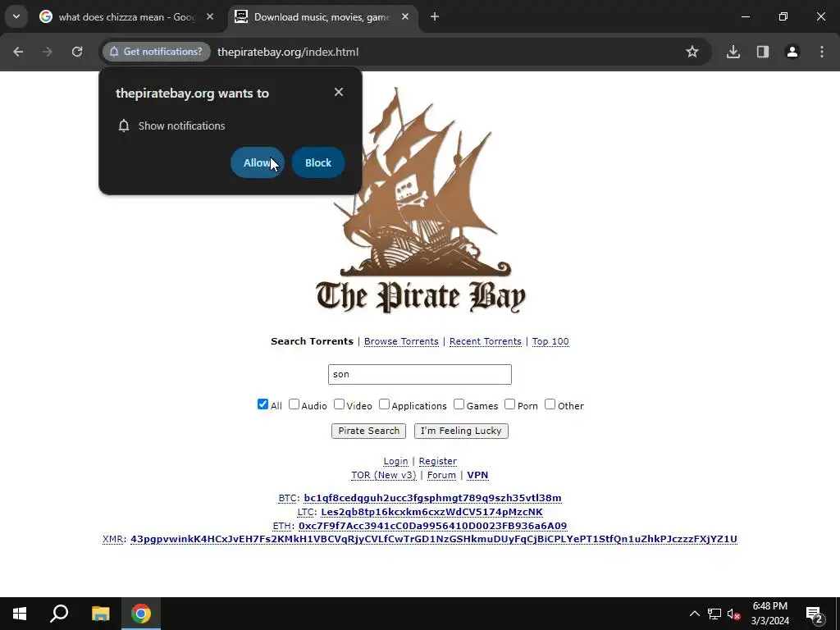840x630 pixels.
Task: Enable the Audio checkbox
Action: (294, 404)
